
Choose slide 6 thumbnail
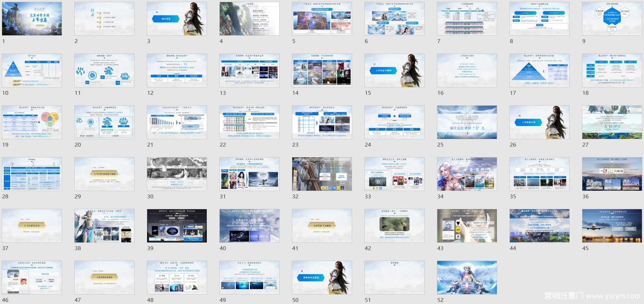pyautogui.click(x=395, y=19)
